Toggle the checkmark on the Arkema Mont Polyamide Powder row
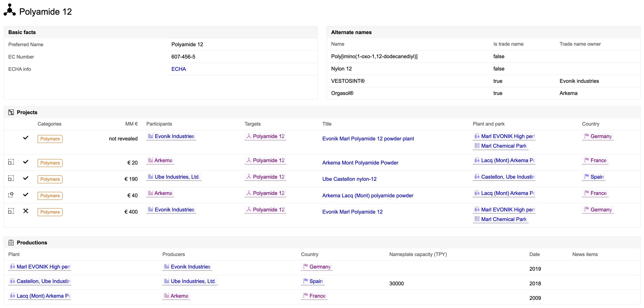This screenshot has width=644, height=308. pyautogui.click(x=26, y=162)
